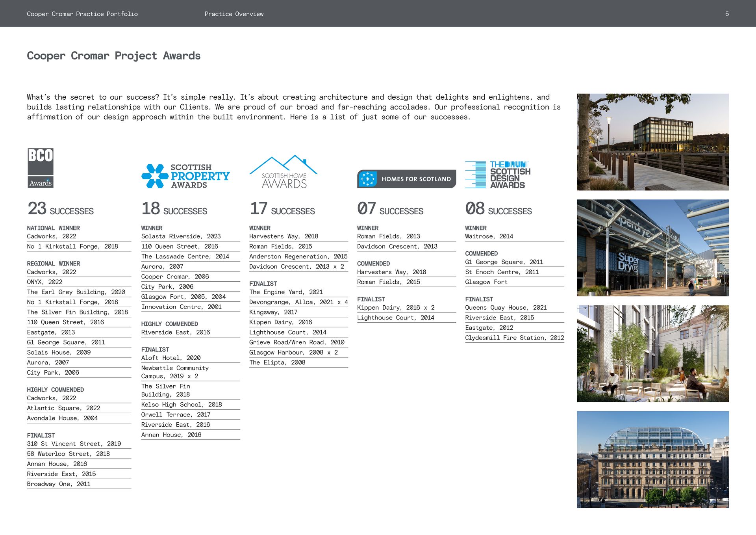
Task: Select 'Grieve Road/Wren Road, 2010' entry
Action: pos(297,343)
